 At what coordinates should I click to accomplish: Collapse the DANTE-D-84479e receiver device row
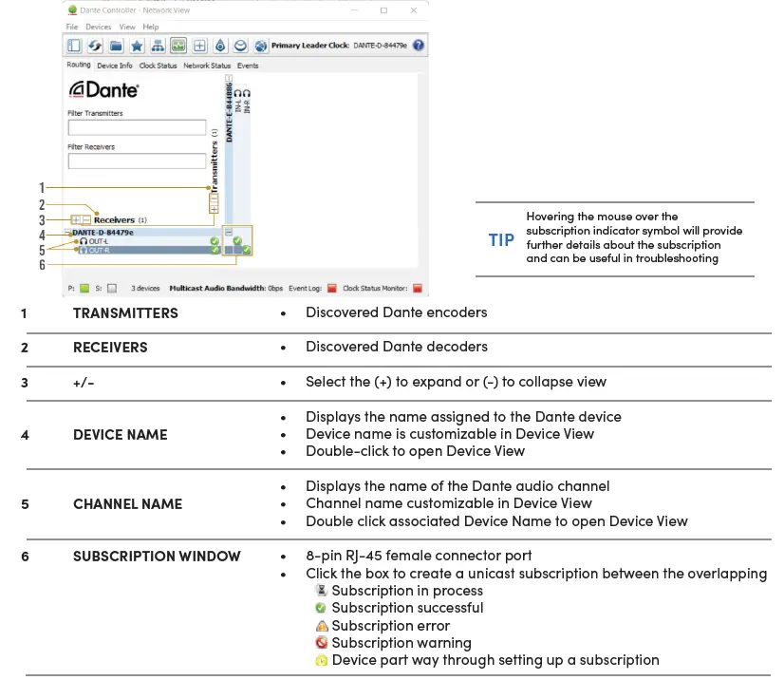click(68, 232)
